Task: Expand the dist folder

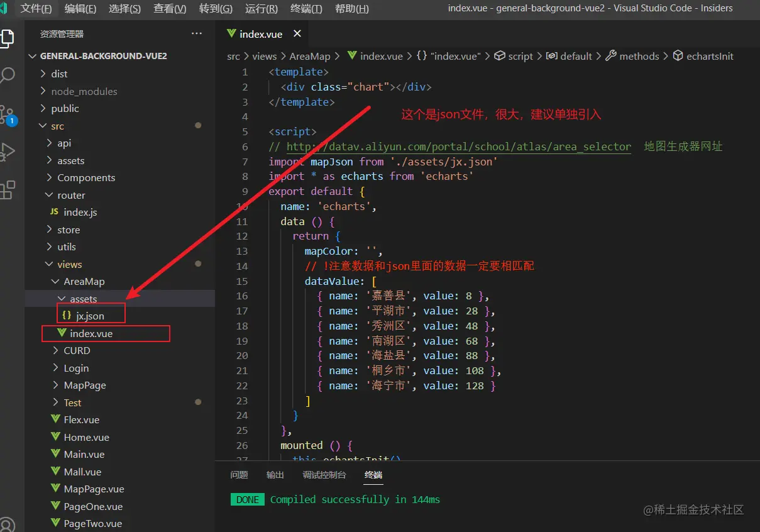Action: (x=43, y=74)
